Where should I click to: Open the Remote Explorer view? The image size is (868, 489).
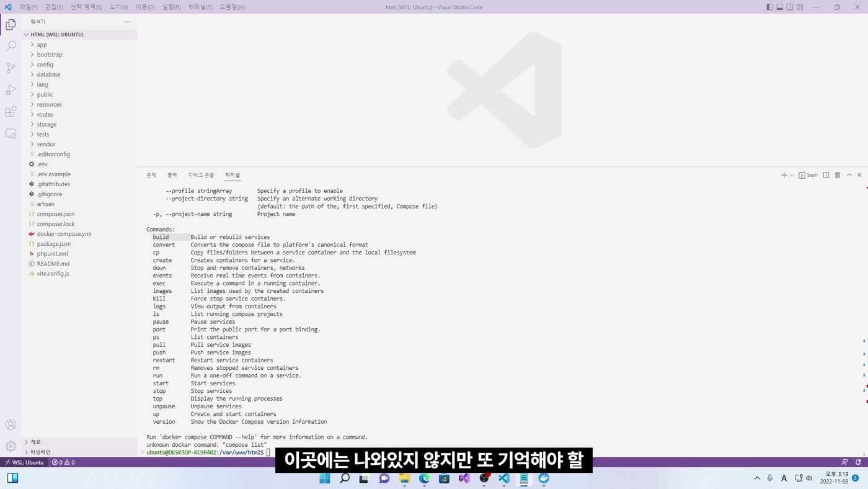click(x=11, y=133)
